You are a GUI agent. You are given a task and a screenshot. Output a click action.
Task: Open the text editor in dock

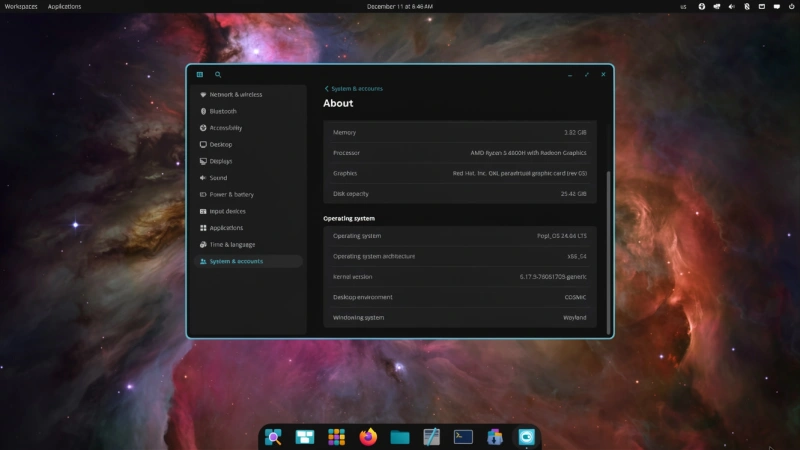pyautogui.click(x=431, y=437)
